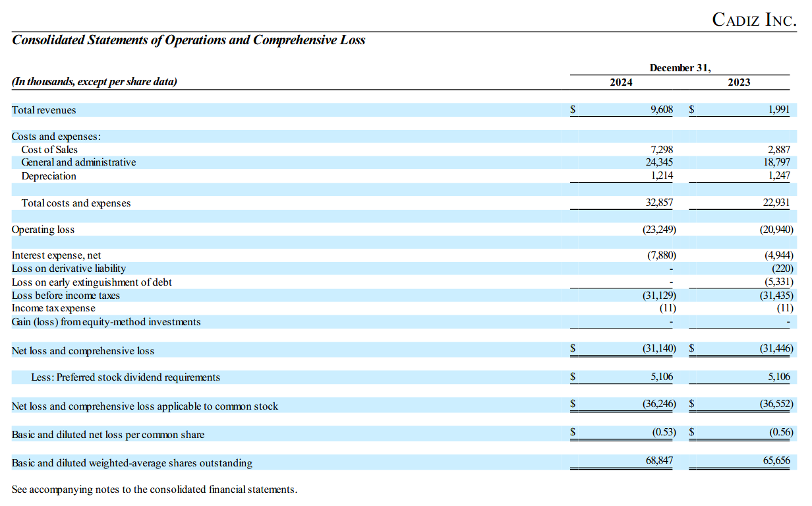Select cost of sales value 2,887
Screen dimensions: 812x506
778,150
